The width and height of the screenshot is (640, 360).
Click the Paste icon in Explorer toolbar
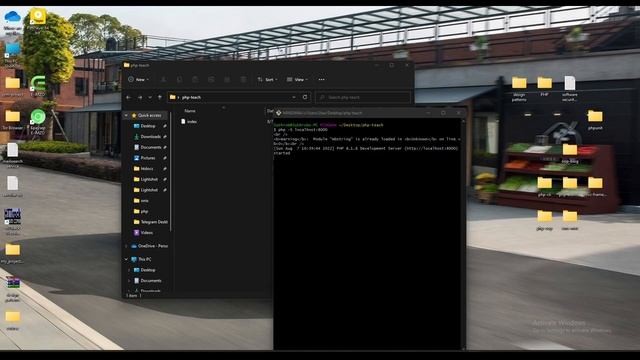pyautogui.click(x=195, y=80)
